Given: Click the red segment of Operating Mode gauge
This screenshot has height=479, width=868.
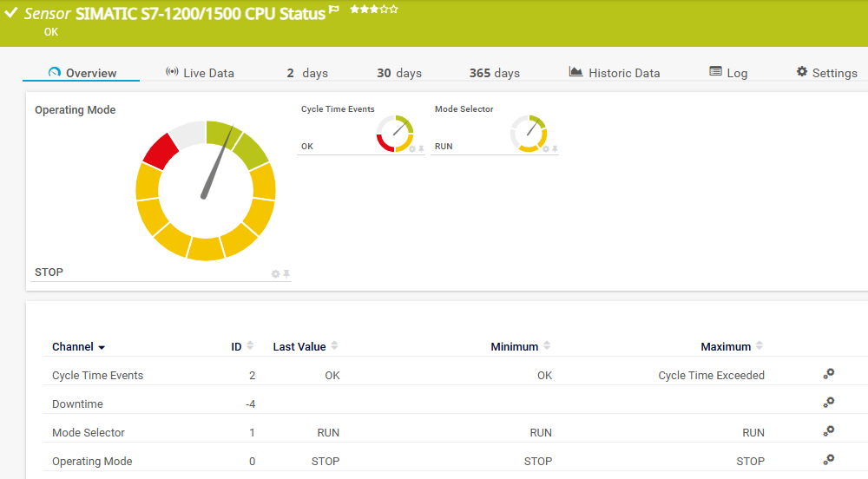Looking at the screenshot, I should tap(161, 151).
